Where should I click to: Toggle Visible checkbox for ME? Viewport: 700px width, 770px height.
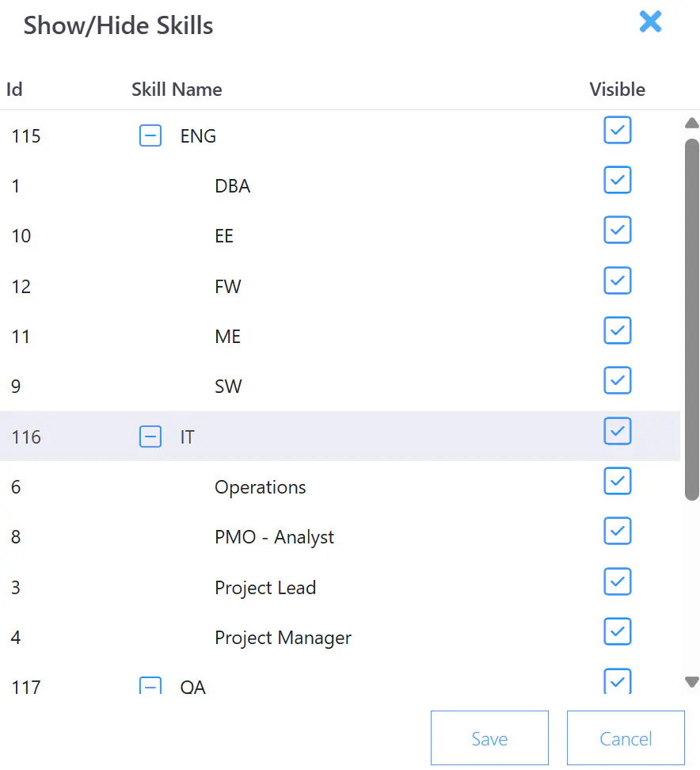click(618, 330)
